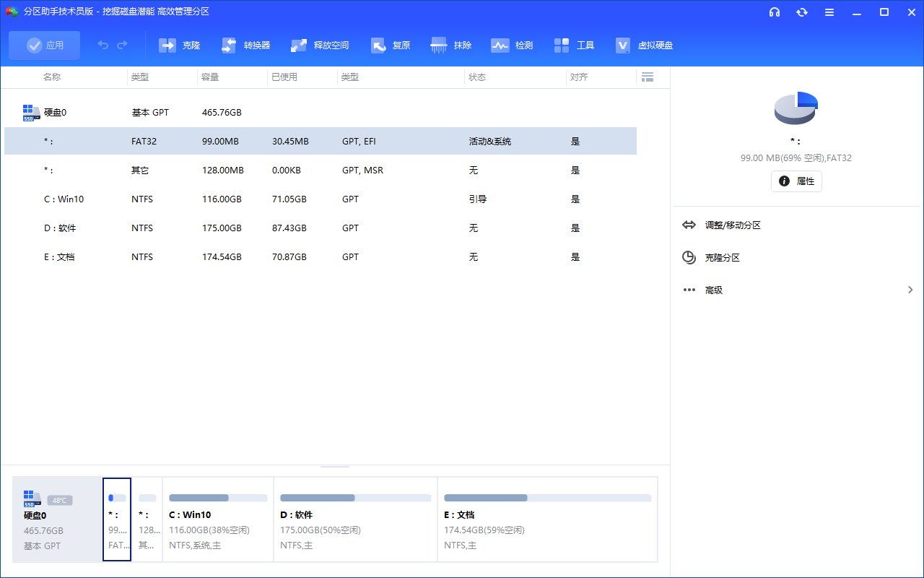The image size is (924, 578).
Task: Select the E : 文档 partition row
Action: pyautogui.click(x=321, y=257)
